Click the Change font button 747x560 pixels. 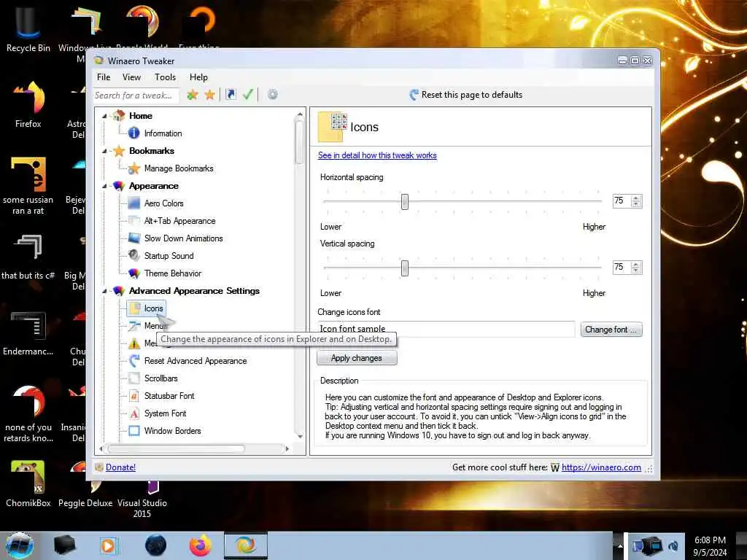click(x=611, y=330)
